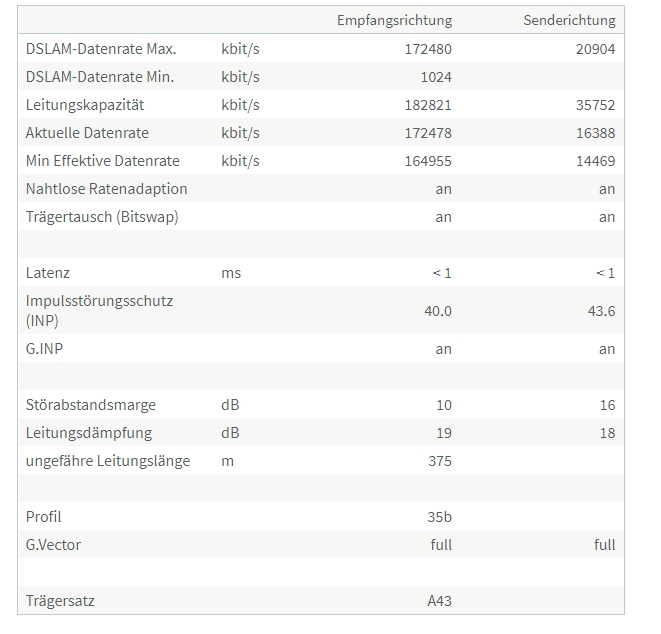
Task: Select the Aktuelle Datenrate value 172478
Action: point(428,133)
